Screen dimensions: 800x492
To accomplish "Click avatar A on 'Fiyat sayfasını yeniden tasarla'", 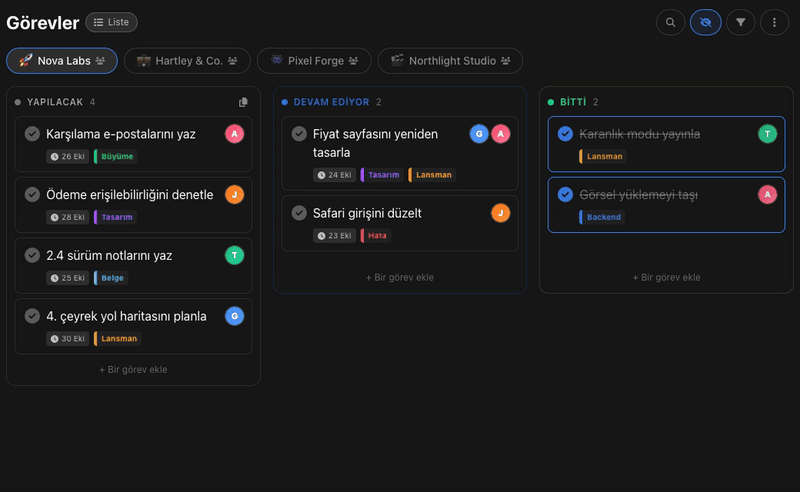I will pos(501,134).
